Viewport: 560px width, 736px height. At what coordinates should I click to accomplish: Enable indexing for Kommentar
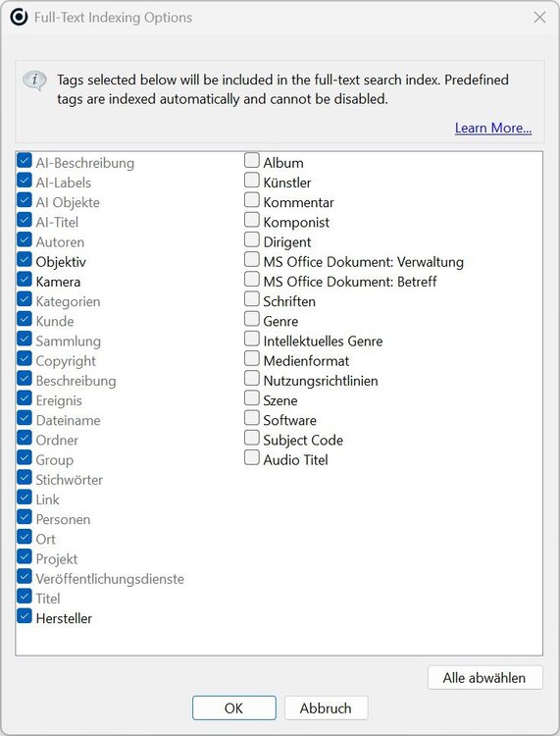[x=252, y=200]
